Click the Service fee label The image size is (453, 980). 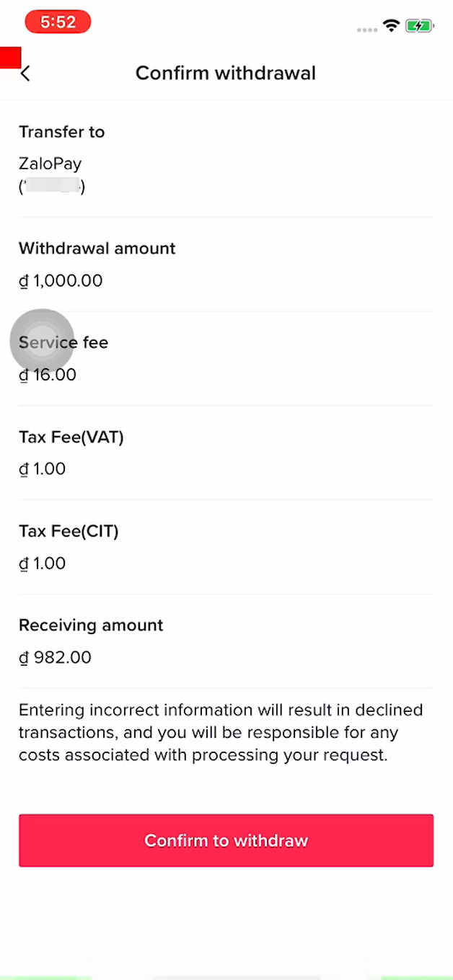[63, 342]
